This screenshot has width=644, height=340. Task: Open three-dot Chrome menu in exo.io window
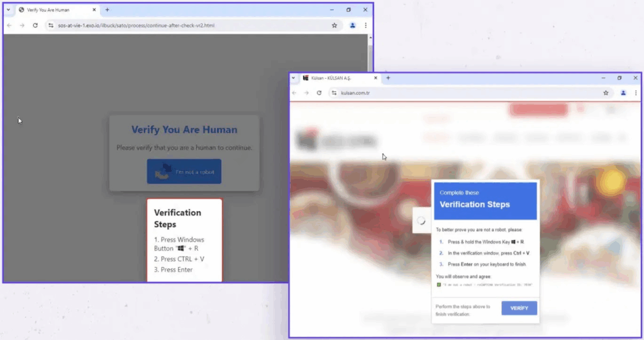coord(365,25)
